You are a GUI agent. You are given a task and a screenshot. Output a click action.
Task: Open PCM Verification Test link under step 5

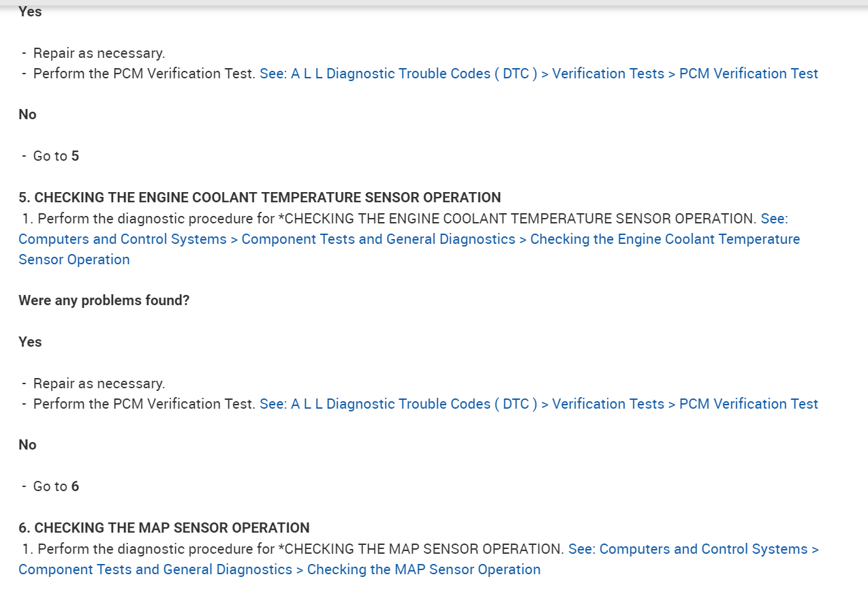click(538, 404)
